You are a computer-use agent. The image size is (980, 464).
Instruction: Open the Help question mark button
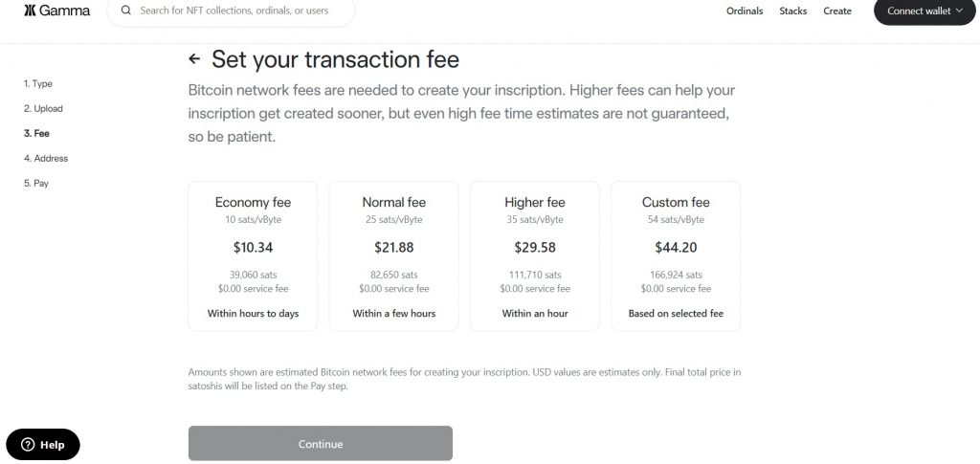[28, 445]
